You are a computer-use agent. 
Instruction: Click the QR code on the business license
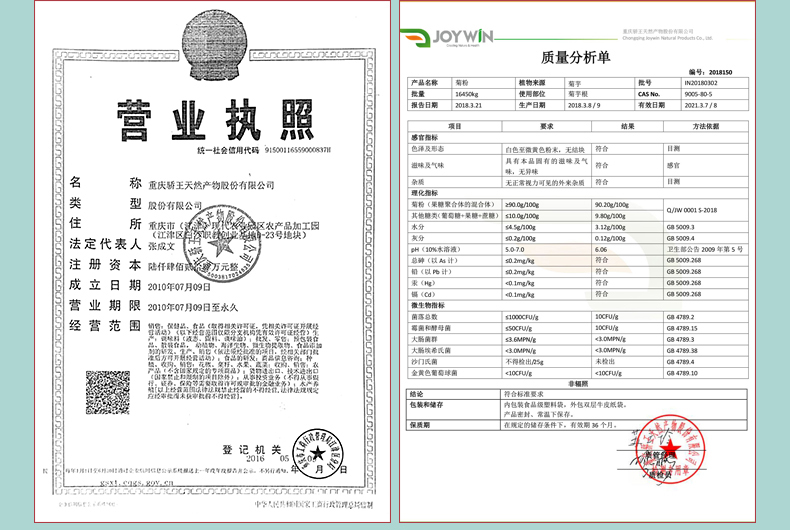click(x=108, y=392)
